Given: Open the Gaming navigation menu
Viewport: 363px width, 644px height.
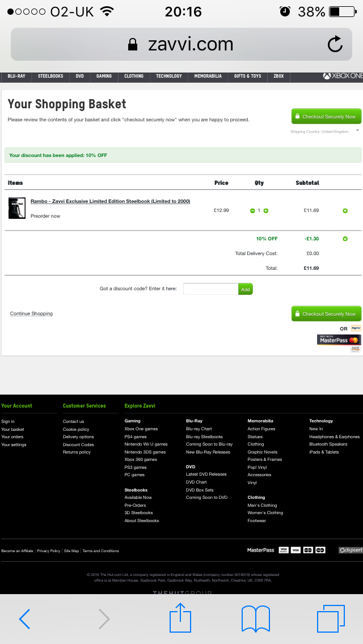Looking at the screenshot, I should 104,77.
